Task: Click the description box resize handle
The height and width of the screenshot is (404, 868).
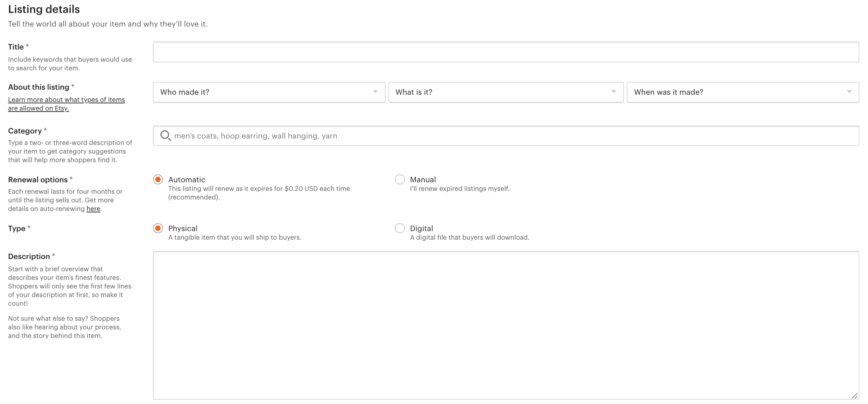Action: (x=854, y=396)
